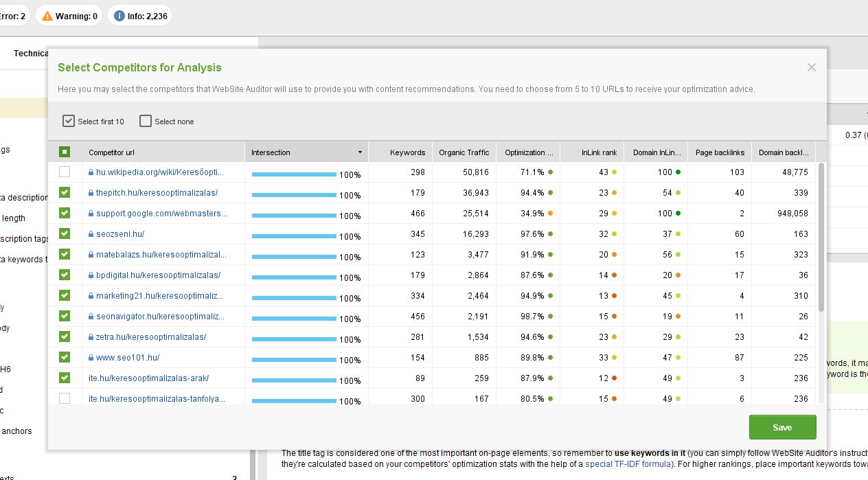Sort by Organic Traffic column header

point(463,152)
